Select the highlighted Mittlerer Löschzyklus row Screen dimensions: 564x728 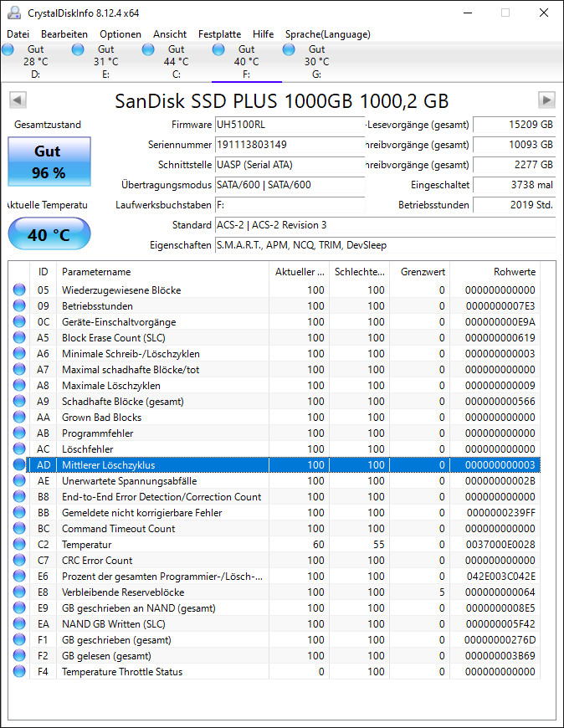coord(283,464)
